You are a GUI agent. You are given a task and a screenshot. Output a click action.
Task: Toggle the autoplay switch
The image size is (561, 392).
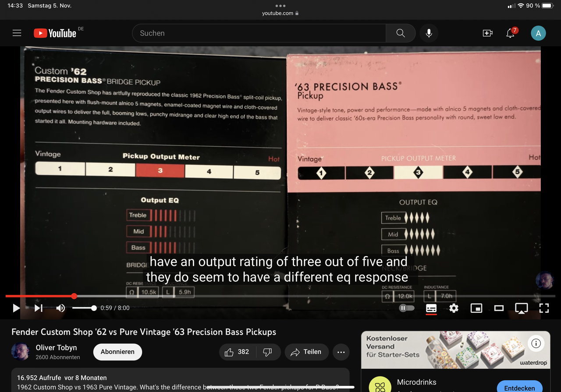pos(407,308)
